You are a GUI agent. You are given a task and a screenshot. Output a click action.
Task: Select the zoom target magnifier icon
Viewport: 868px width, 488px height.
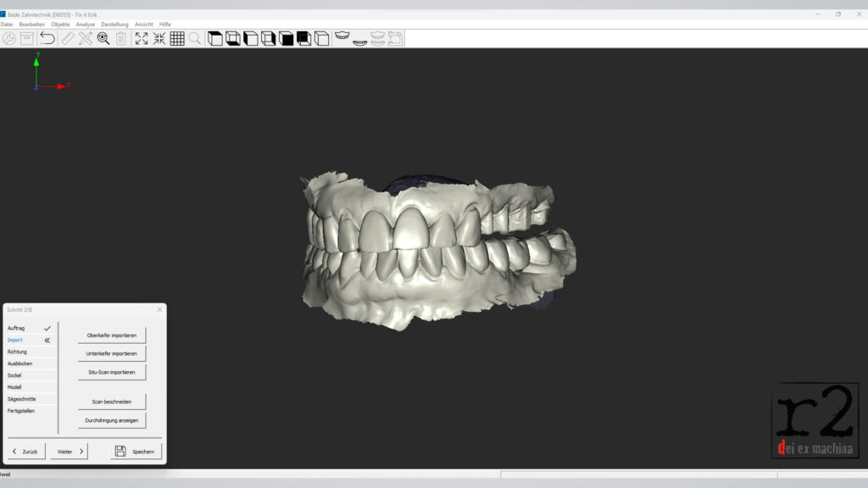click(x=103, y=38)
